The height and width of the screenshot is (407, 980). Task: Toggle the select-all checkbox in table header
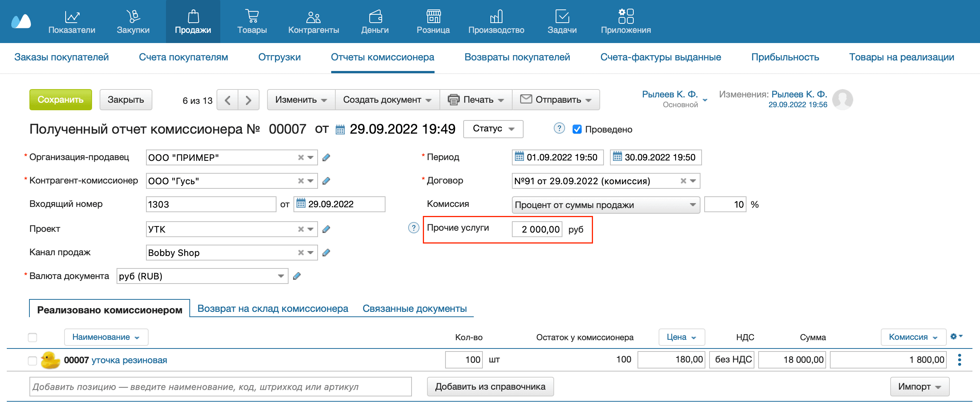32,337
